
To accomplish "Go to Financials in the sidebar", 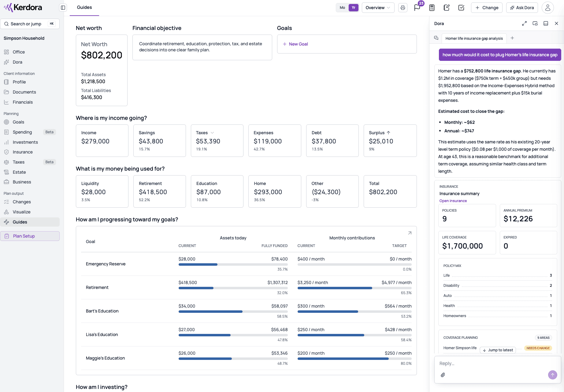I will (30, 102).
